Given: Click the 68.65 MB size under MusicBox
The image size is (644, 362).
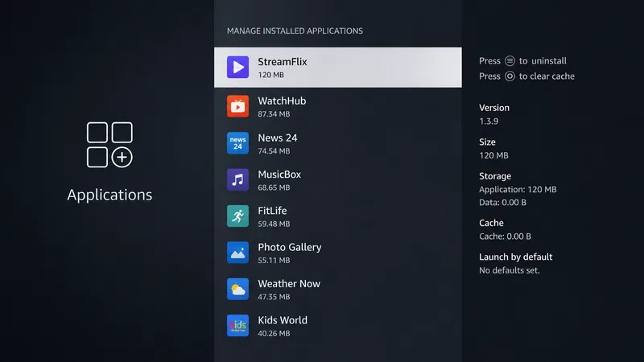Looking at the screenshot, I should [x=274, y=187].
